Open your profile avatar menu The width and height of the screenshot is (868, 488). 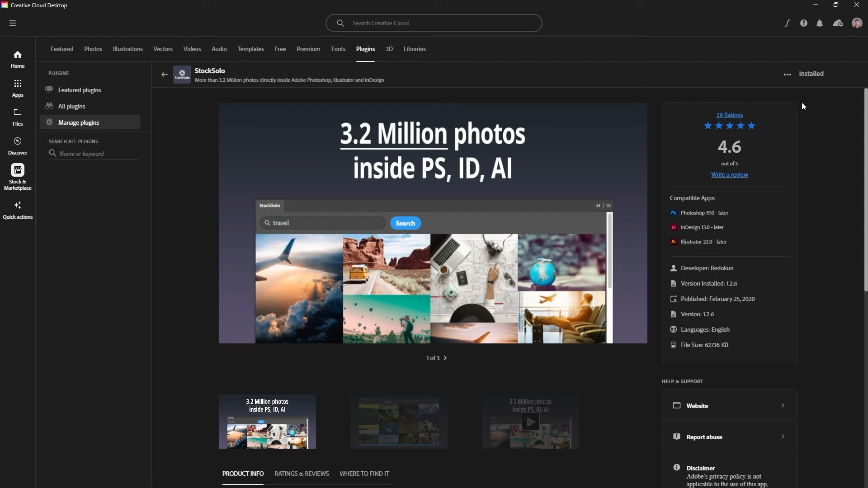click(x=857, y=23)
